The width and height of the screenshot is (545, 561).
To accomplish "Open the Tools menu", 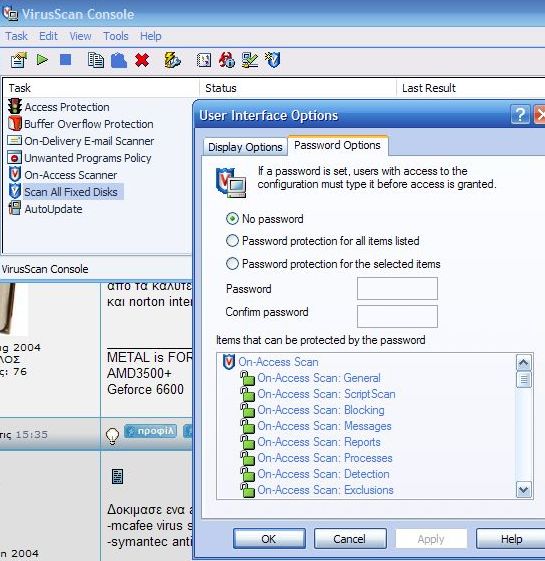I will 116,36.
